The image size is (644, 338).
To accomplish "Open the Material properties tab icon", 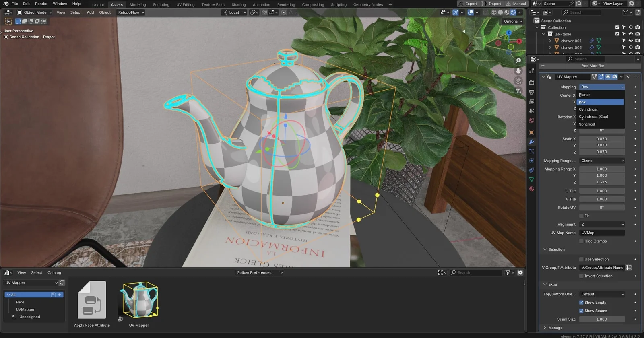I will [x=532, y=189].
